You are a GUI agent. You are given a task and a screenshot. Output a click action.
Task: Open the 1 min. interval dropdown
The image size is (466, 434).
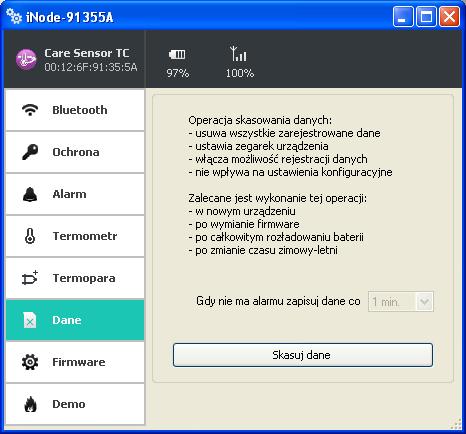click(x=401, y=302)
